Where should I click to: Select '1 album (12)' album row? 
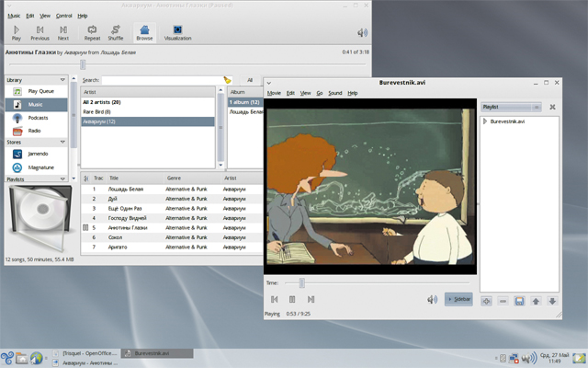coord(245,102)
